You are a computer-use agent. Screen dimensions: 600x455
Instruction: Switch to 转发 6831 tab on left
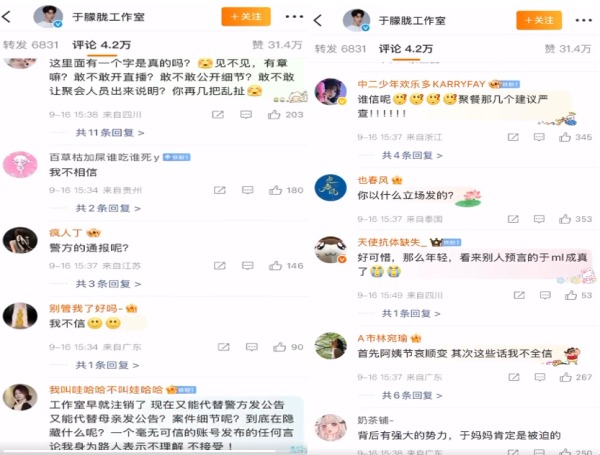coord(31,45)
